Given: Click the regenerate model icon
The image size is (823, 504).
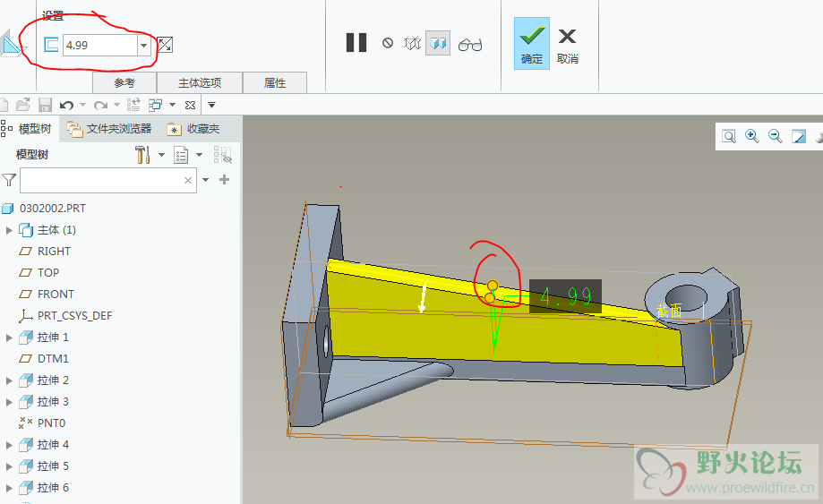Looking at the screenshot, I should tap(133, 105).
